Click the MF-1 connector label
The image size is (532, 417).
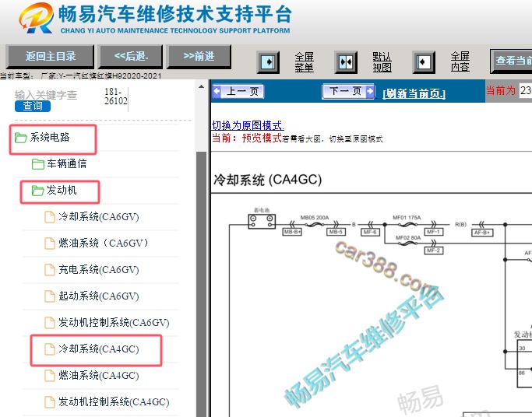434,232
